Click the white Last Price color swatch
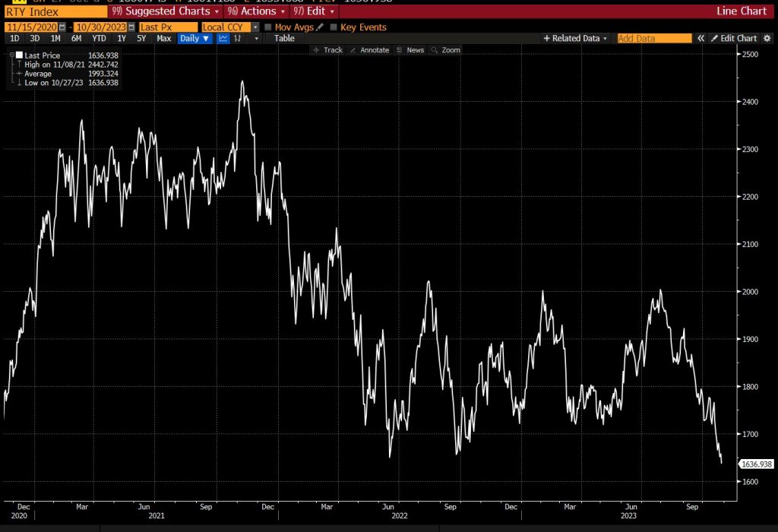Screen dimensions: 778x532 [x=19, y=55]
